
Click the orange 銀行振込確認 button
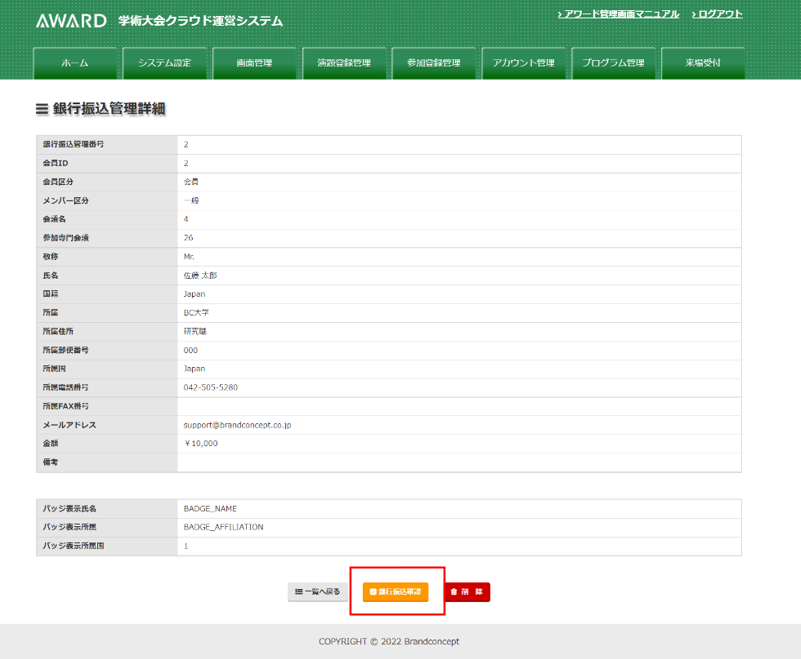(x=396, y=592)
